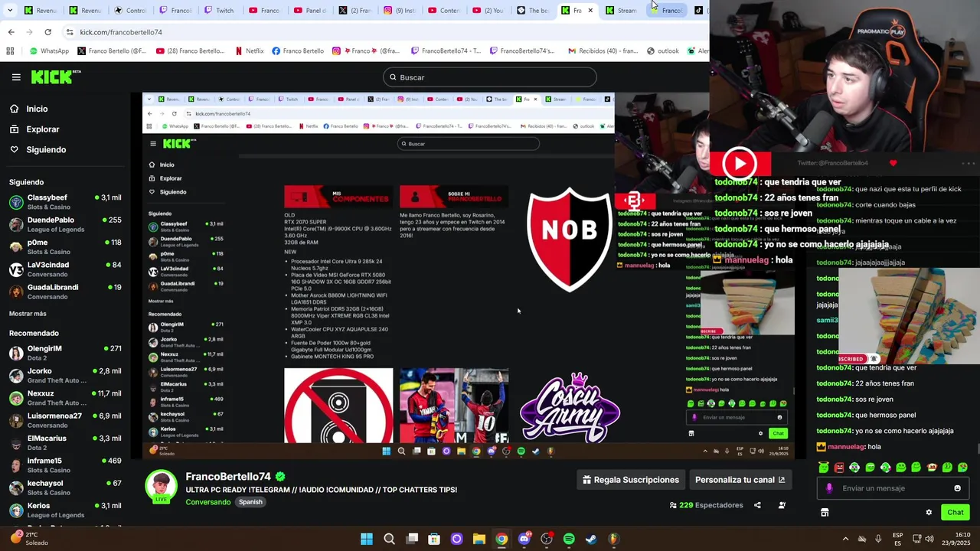Open Spotify from taskbar
The width and height of the screenshot is (980, 551).
click(x=569, y=539)
